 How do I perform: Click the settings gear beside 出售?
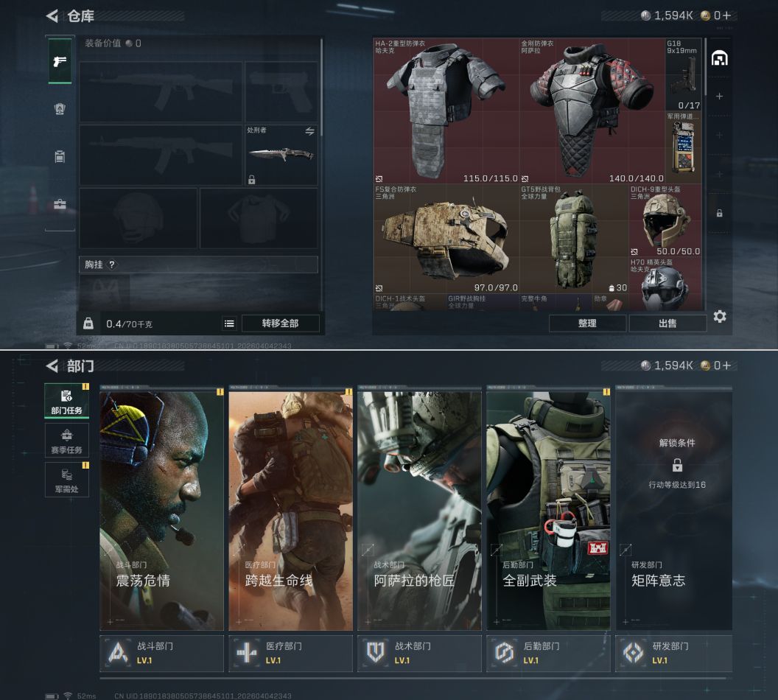[x=720, y=317]
